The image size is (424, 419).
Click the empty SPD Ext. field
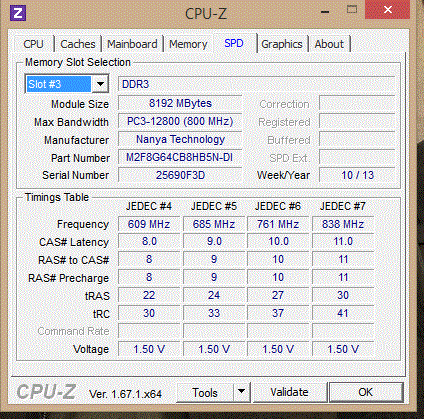[357, 157]
